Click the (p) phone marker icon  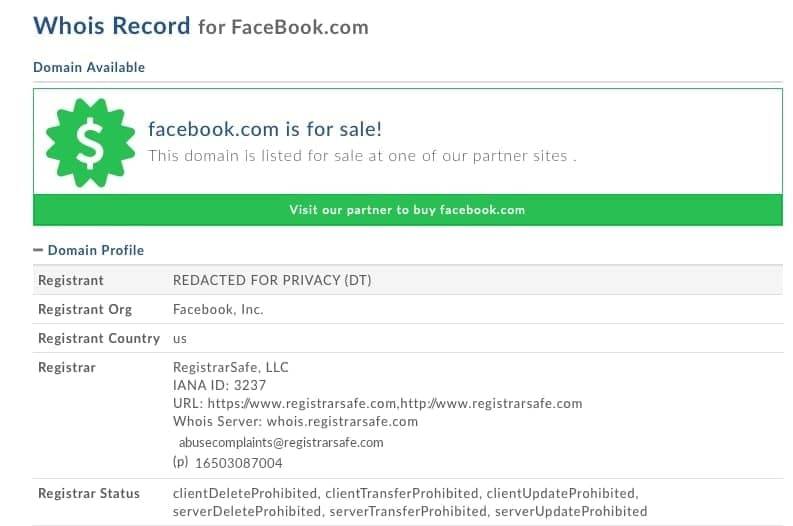(x=180, y=463)
